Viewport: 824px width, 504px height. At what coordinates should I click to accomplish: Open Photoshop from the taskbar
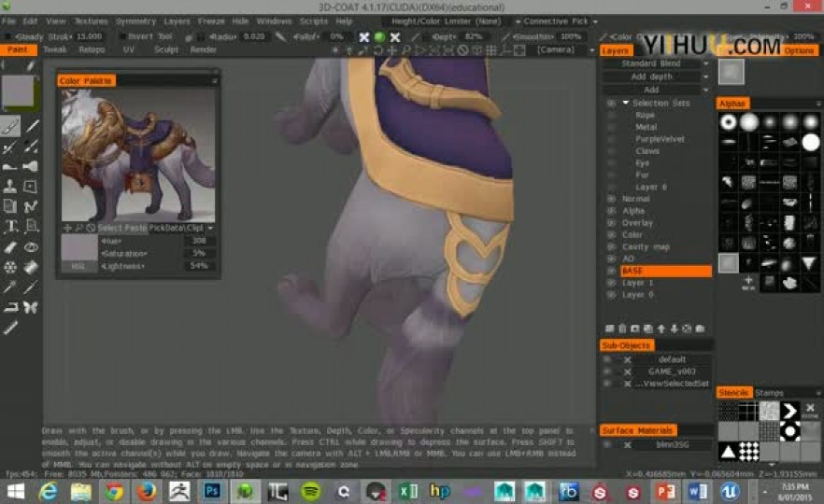(x=212, y=491)
